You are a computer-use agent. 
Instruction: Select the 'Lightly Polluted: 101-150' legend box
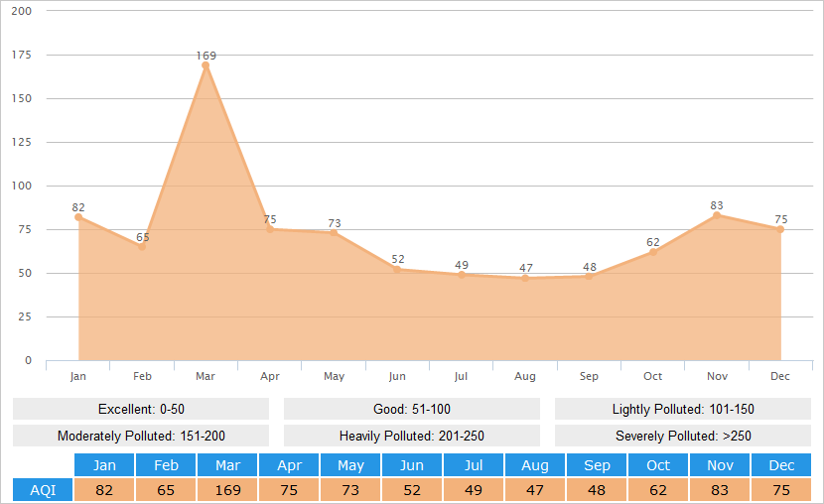click(683, 409)
